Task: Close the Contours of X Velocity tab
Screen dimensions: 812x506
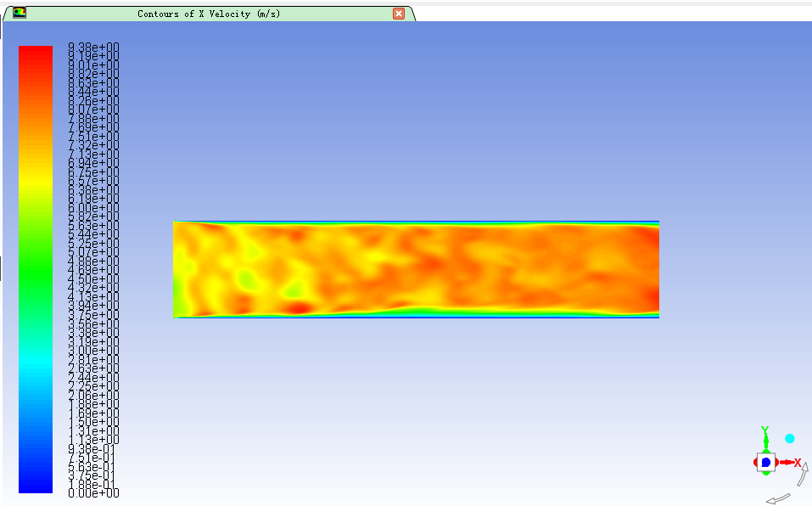Action: 398,14
